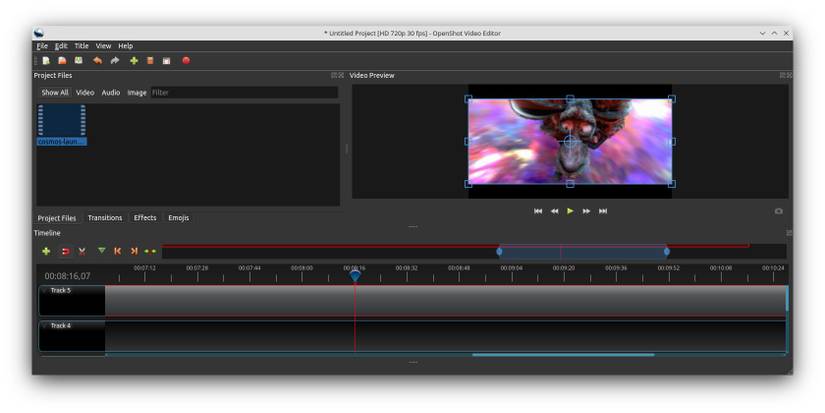The width and height of the screenshot is (825, 413).
Task: Open the View menu
Action: pos(103,46)
